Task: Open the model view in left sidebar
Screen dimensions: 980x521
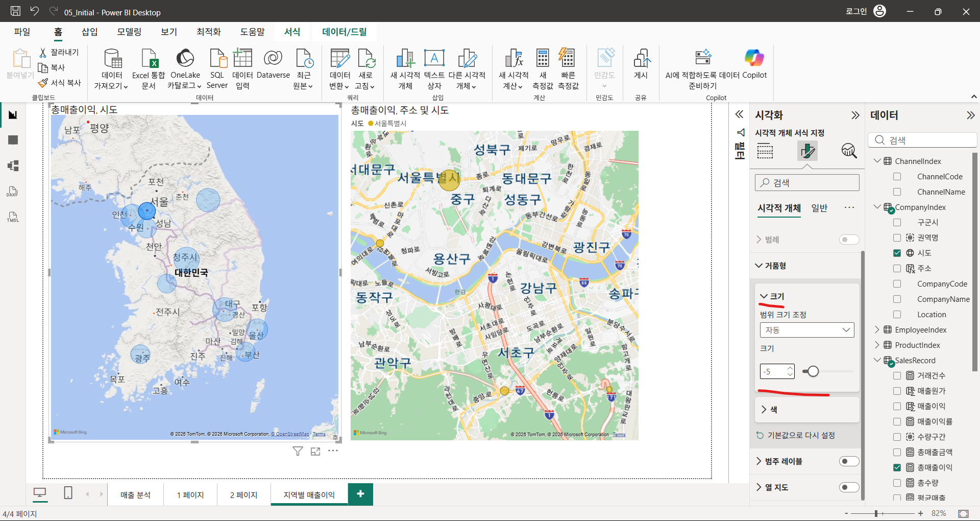Action: click(x=13, y=165)
